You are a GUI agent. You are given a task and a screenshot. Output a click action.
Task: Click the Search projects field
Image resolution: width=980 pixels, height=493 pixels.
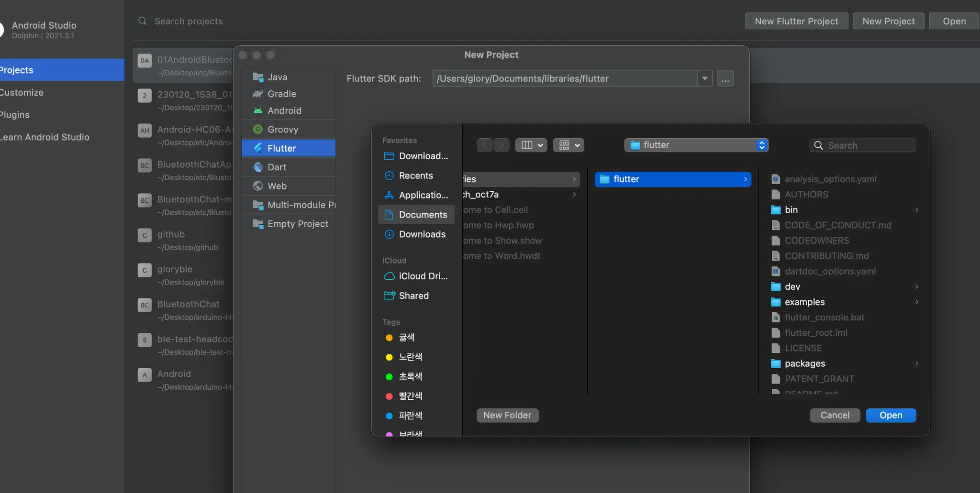(x=189, y=21)
